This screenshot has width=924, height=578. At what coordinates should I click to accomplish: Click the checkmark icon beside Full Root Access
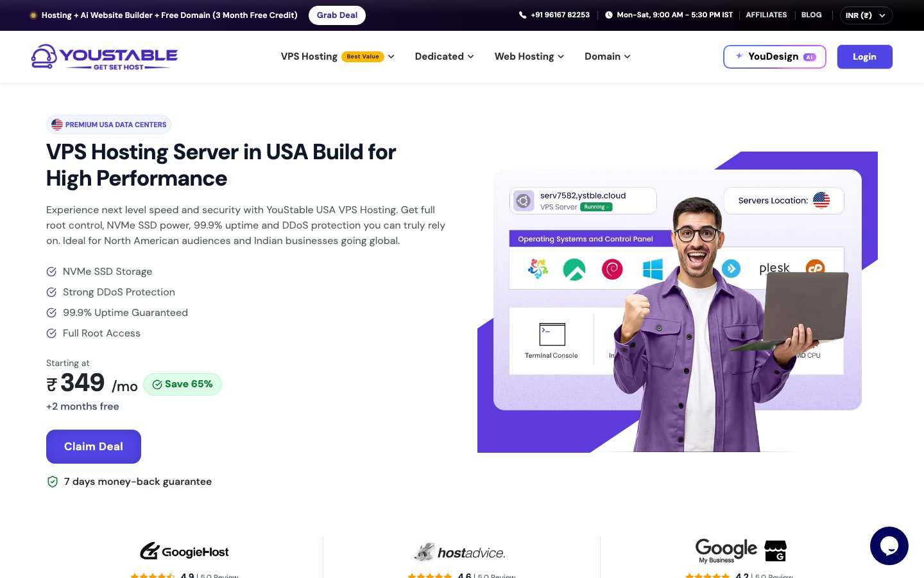point(51,333)
